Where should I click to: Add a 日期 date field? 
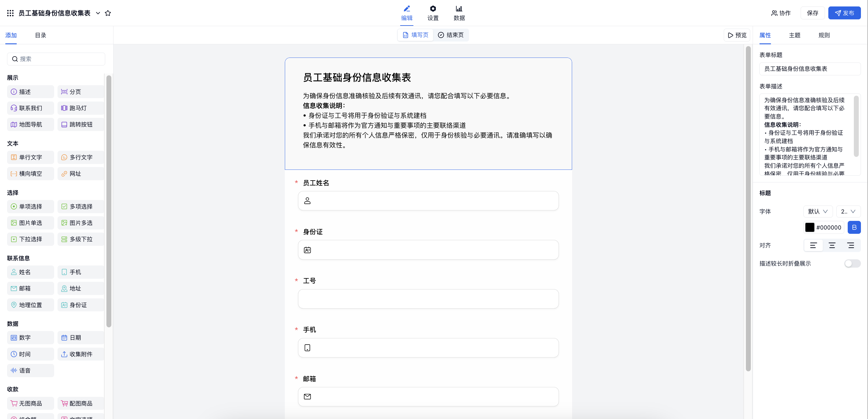[x=81, y=337]
